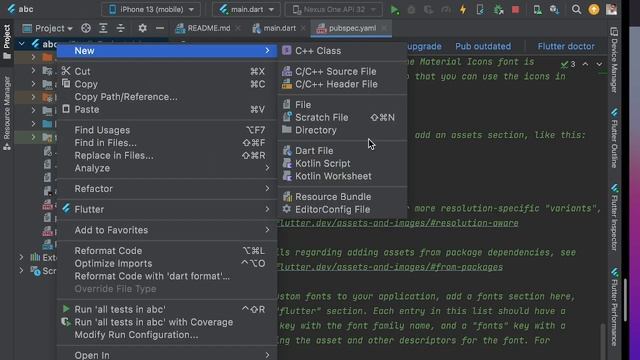
Task: Choose Copy Path/Reference from context menu
Action: pyautogui.click(x=167, y=97)
